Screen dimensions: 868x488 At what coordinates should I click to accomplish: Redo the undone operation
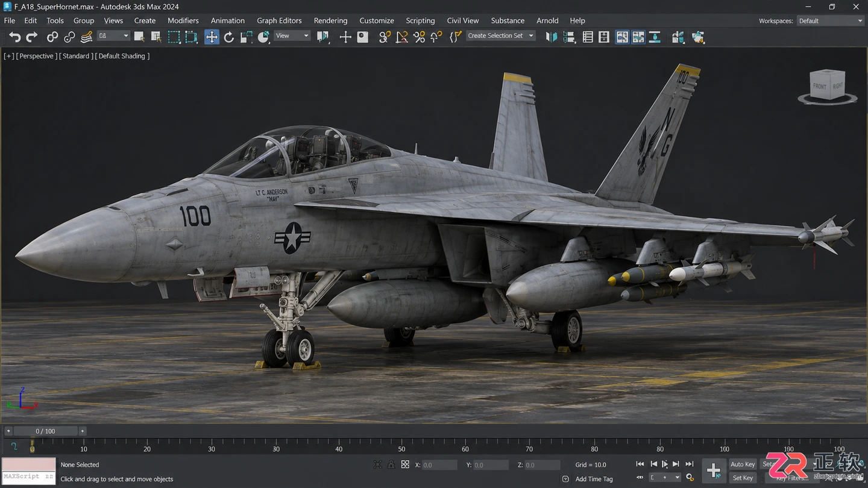click(31, 37)
